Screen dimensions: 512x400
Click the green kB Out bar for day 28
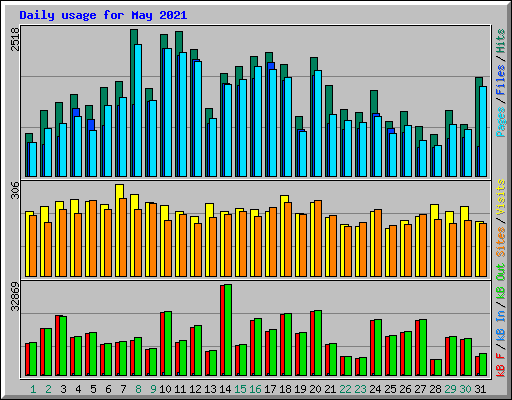[x=438, y=368]
